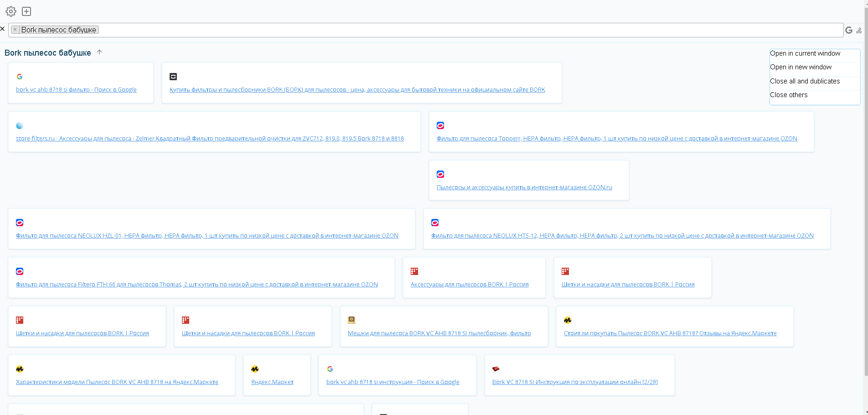Open 'Фильтр для пылесоса NEOLUX HZL-01' link
Viewport: 868px width, 415px height.
pyautogui.click(x=207, y=236)
